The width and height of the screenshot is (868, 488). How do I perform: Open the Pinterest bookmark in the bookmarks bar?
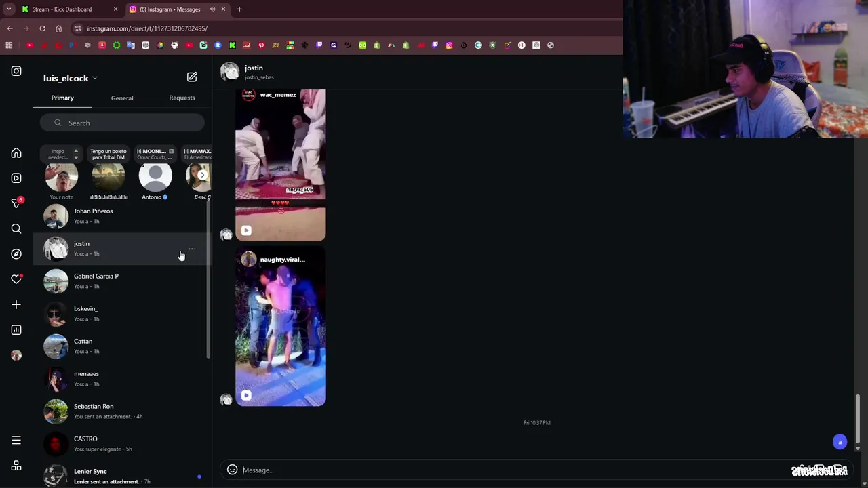click(x=261, y=45)
